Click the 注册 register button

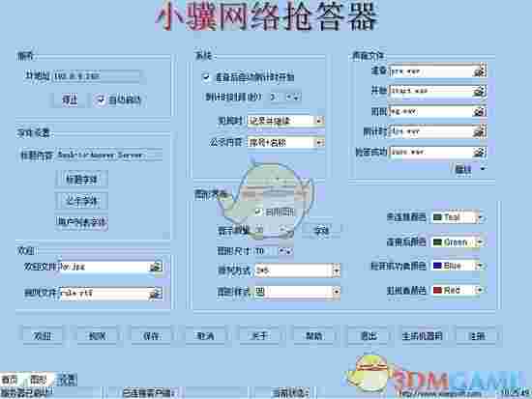pyautogui.click(x=477, y=336)
